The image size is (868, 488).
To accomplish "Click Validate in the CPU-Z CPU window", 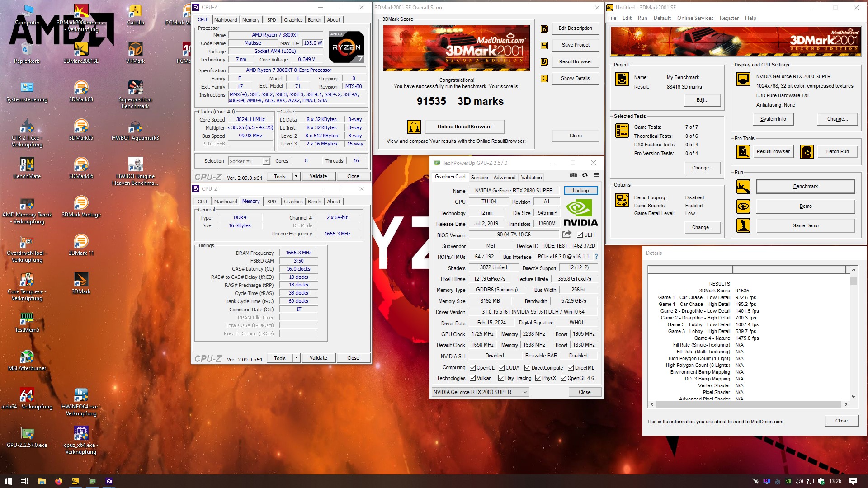I will (x=318, y=176).
